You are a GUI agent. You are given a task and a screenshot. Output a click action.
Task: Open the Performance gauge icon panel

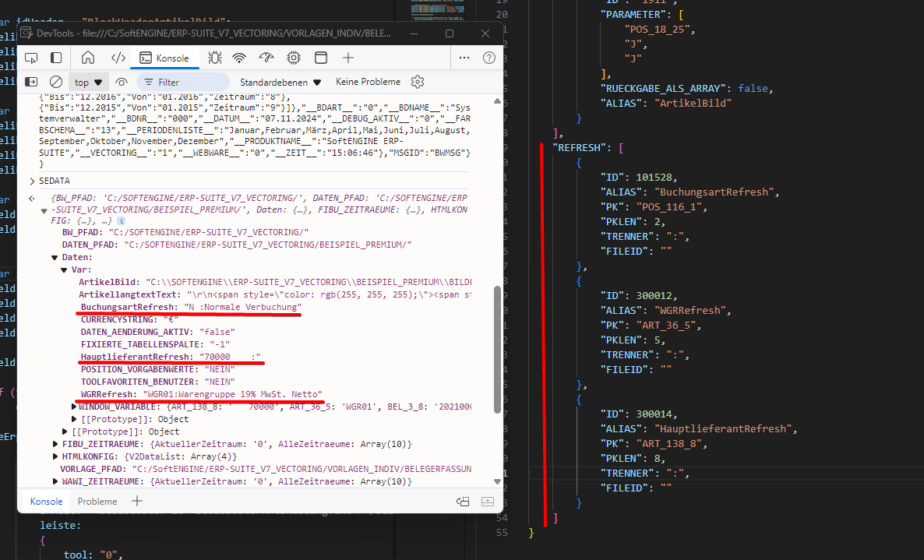(266, 58)
